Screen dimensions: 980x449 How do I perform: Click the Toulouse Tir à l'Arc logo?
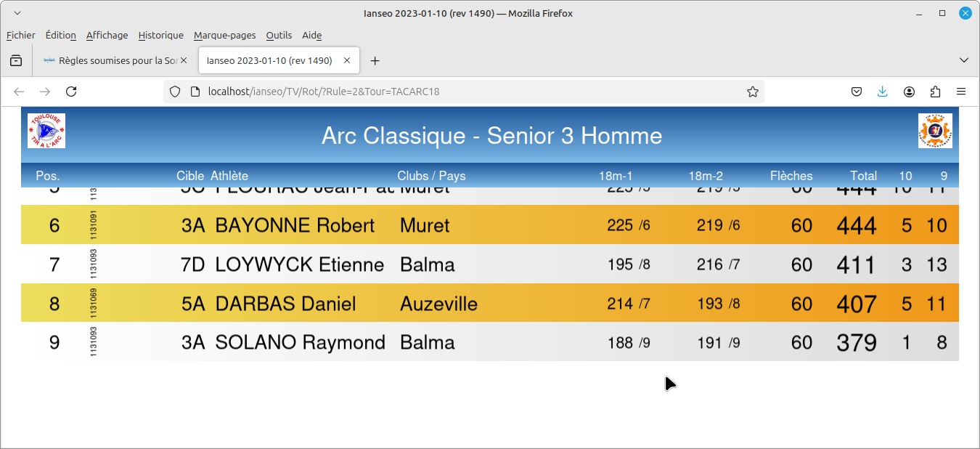[x=46, y=131]
